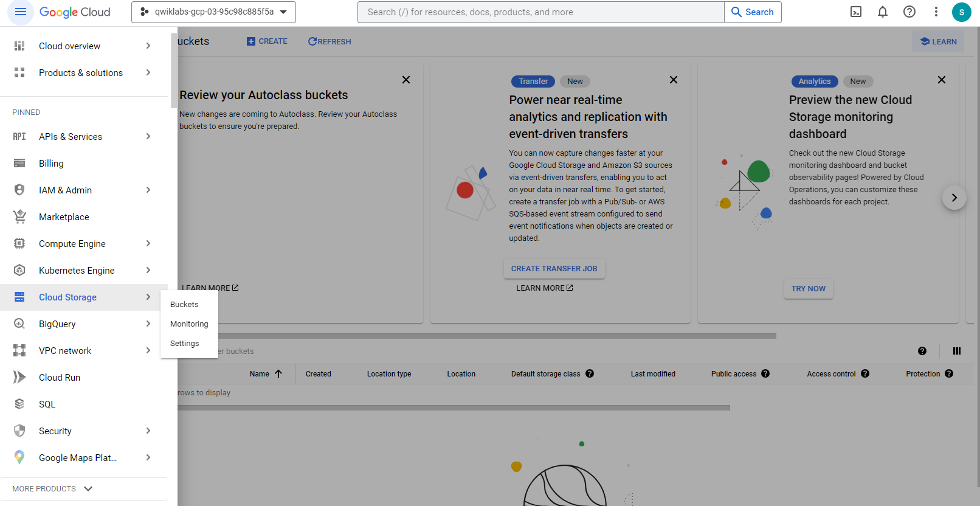Expand VPC network submenu arrow
980x506 pixels.
point(148,350)
